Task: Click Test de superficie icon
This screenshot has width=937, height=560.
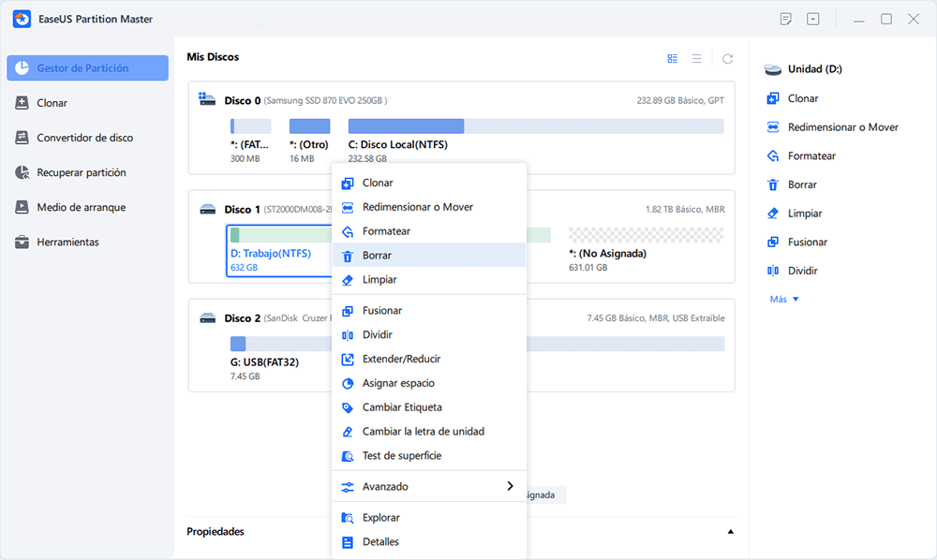Action: point(348,456)
